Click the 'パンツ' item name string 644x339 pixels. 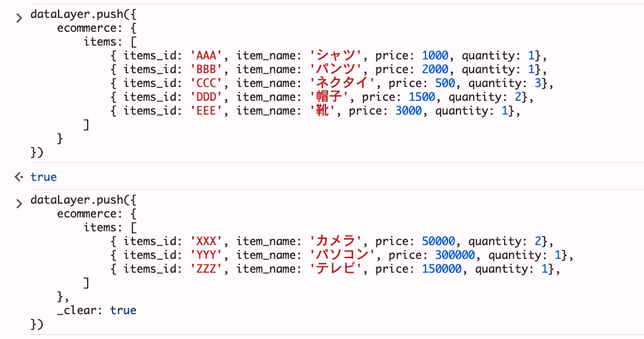pos(336,70)
